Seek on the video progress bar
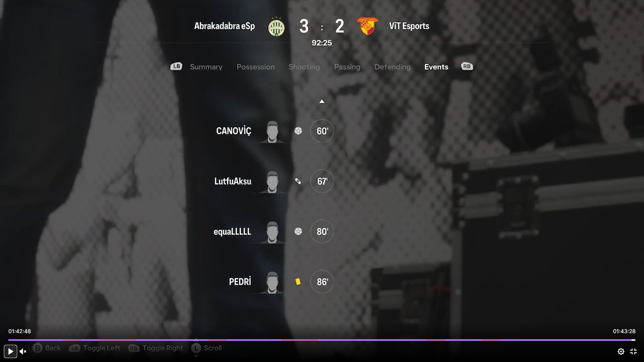Screen dimensions: 644x362 tap(322, 340)
